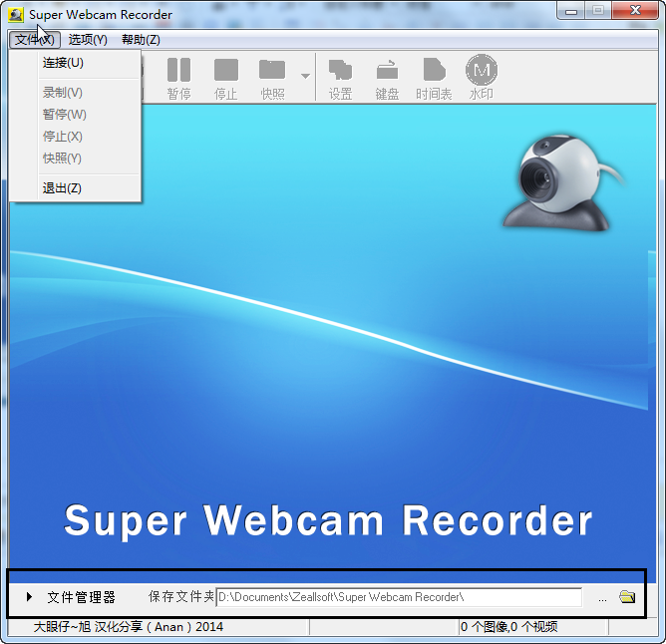Open the yellow save folder icon
Image resolution: width=666 pixels, height=644 pixels.
pos(627,597)
